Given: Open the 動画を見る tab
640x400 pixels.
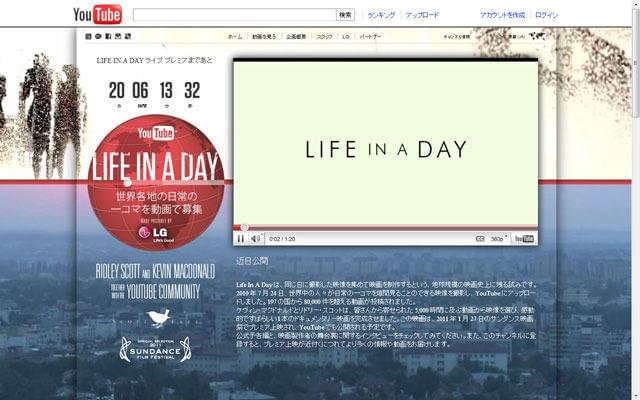Looking at the screenshot, I should click(264, 37).
